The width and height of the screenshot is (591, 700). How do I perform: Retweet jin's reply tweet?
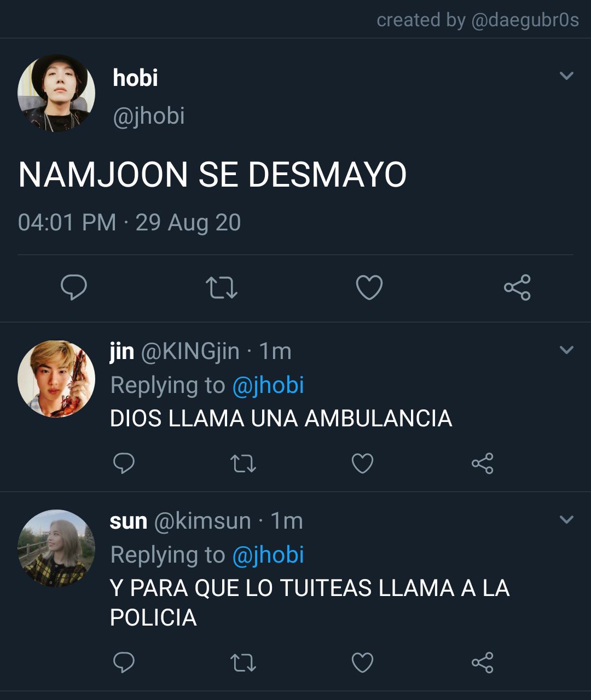[x=243, y=464]
